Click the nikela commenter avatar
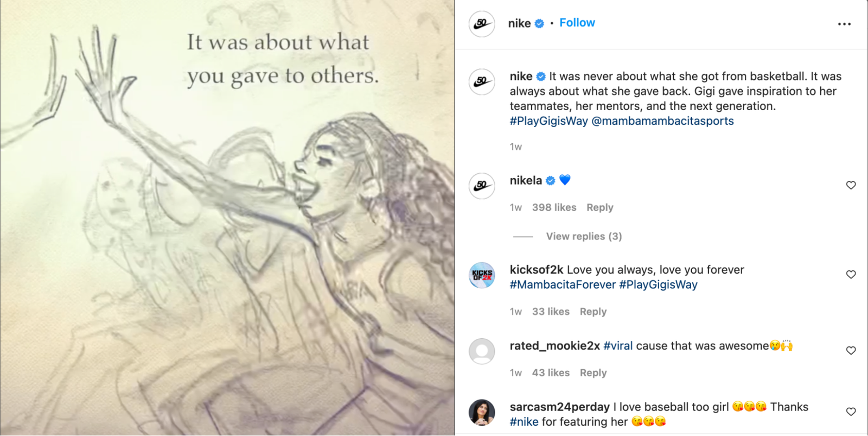The width and height of the screenshot is (868, 436). tap(482, 186)
